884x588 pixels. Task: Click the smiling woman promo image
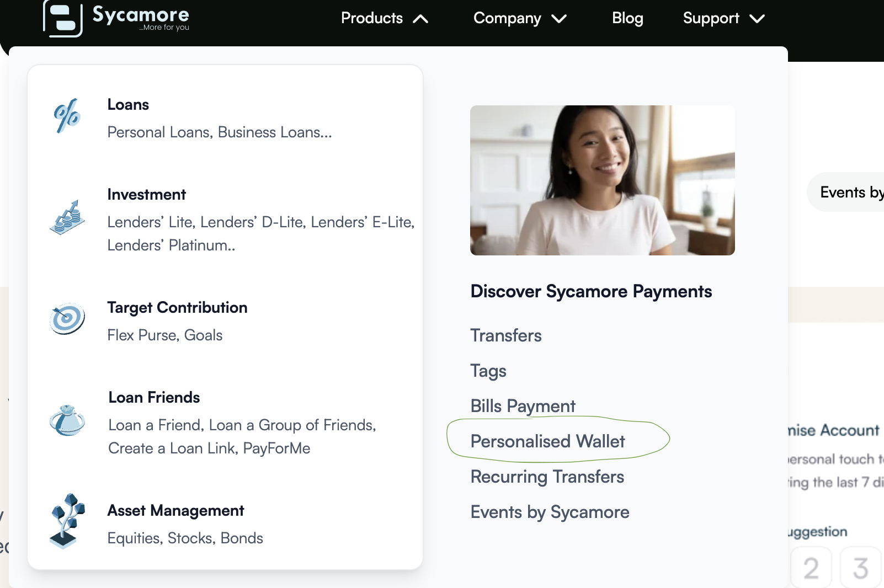[602, 180]
